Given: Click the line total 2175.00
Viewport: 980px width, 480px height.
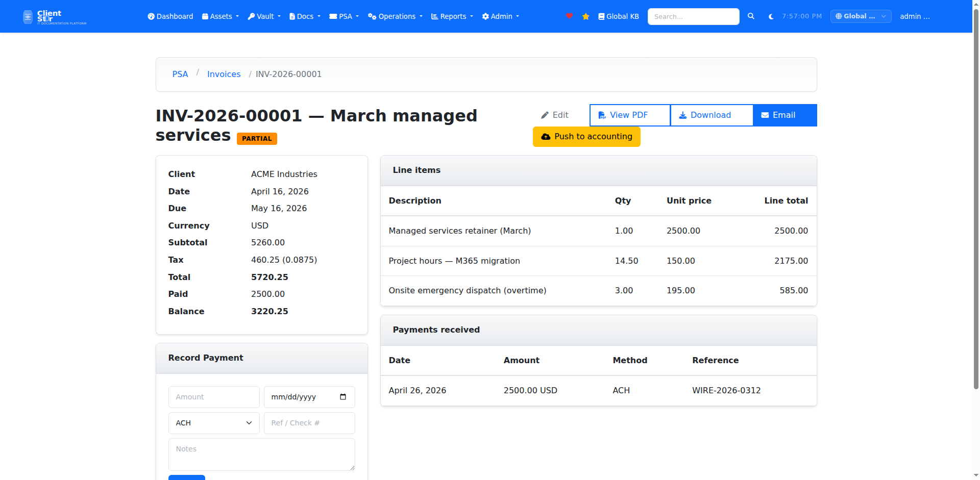Looking at the screenshot, I should tap(791, 261).
